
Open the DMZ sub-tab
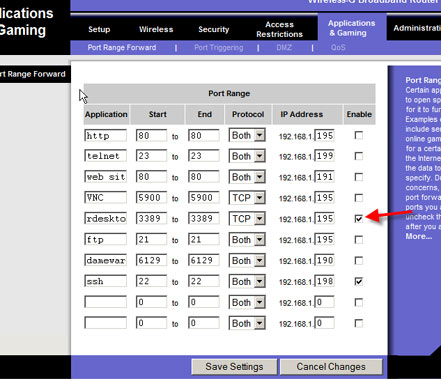coord(284,48)
